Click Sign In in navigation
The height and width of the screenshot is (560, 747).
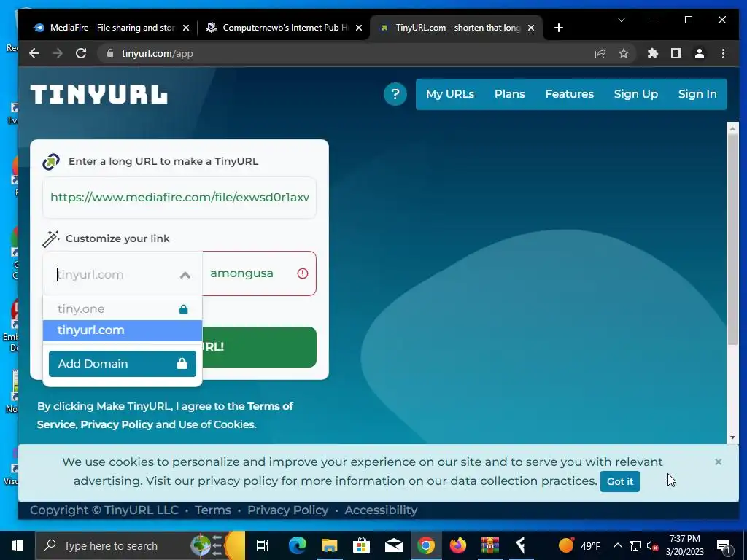(697, 94)
